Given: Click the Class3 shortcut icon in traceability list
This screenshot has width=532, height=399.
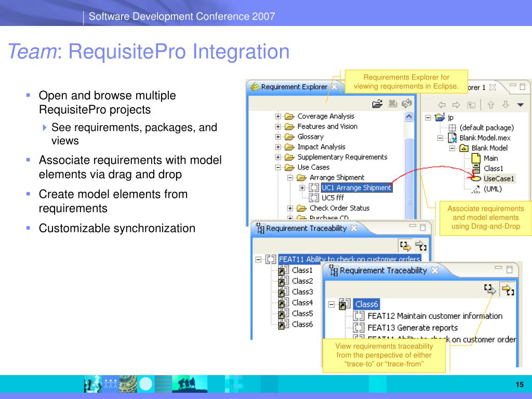Looking at the screenshot, I should (283, 292).
